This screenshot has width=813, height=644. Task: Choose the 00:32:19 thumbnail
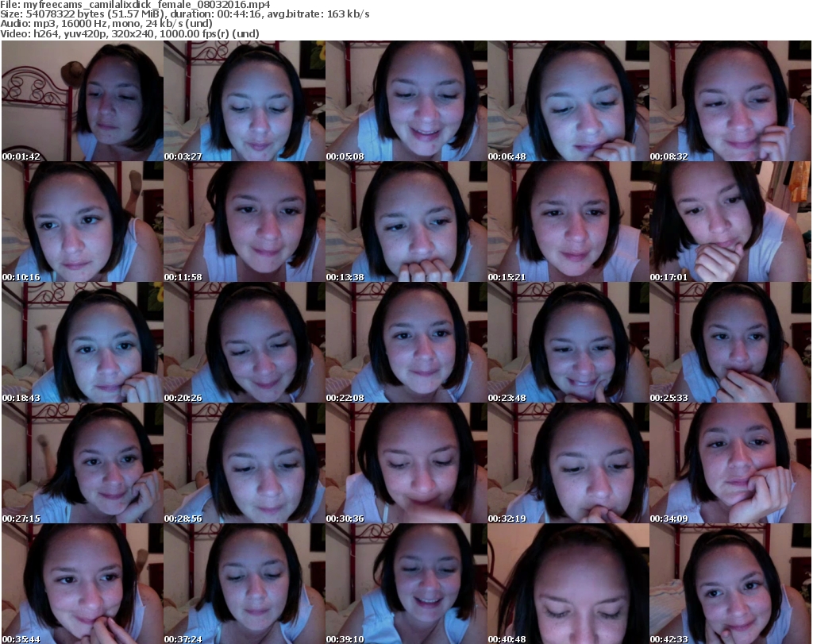(568, 463)
